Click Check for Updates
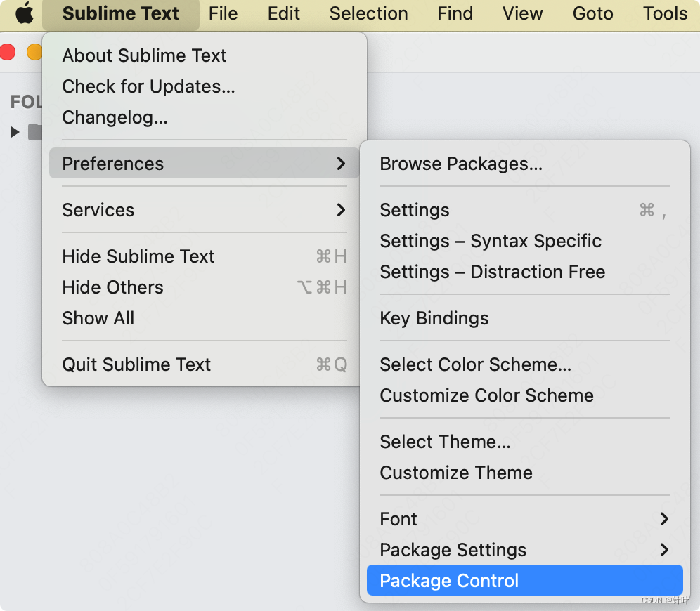Viewport: 700px width, 611px height. pyautogui.click(x=148, y=86)
